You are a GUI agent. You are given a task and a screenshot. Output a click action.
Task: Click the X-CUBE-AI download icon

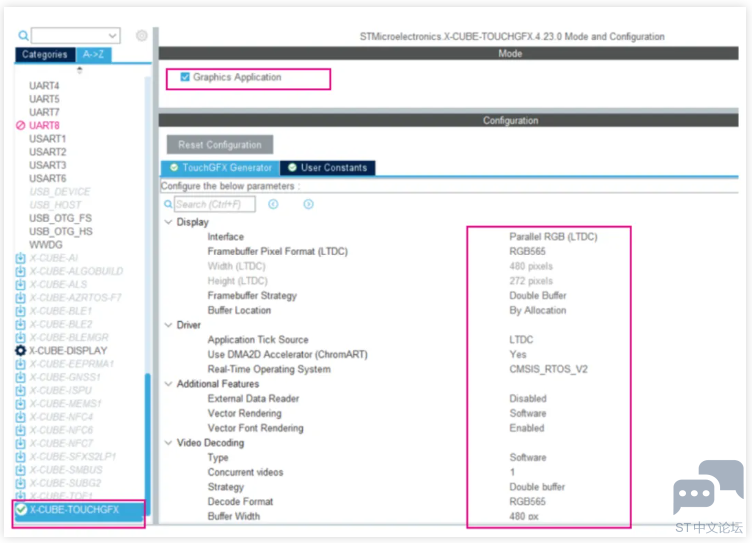coord(21,258)
